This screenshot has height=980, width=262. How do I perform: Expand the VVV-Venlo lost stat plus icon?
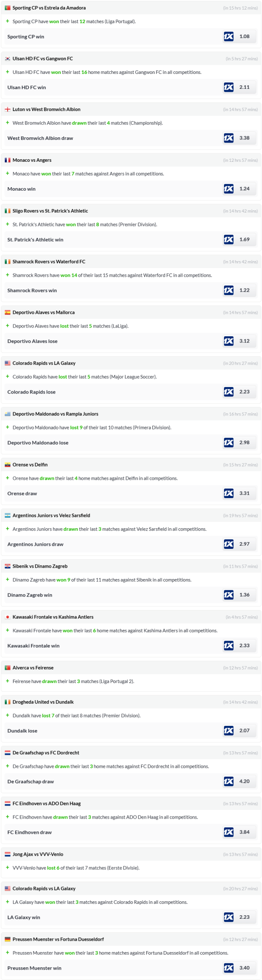tap(7, 868)
